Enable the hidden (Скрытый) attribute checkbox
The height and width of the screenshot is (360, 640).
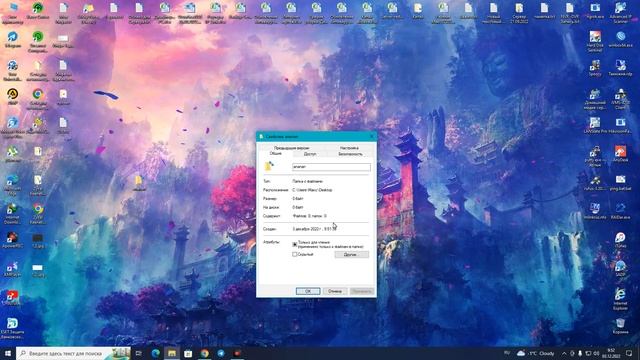[294, 254]
